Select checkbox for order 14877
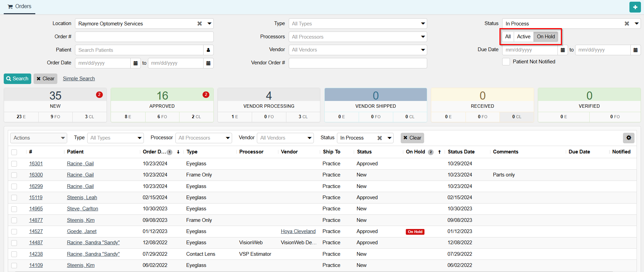Image resolution: width=644 pixels, height=272 pixels. pos(14,220)
